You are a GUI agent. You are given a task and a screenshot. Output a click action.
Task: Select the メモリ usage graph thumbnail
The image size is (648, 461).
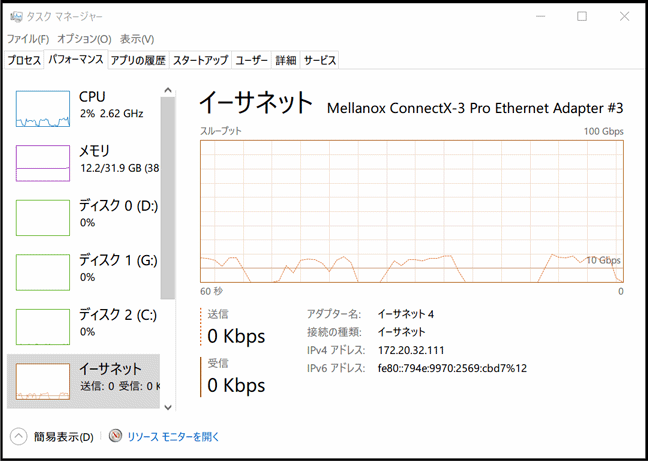point(42,162)
